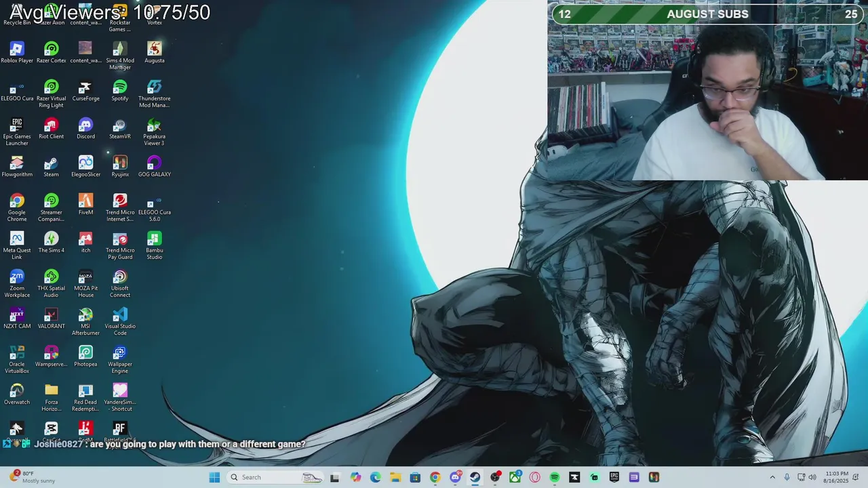The image size is (868, 488).
Task: Open volume control in system tray
Action: pyautogui.click(x=812, y=477)
